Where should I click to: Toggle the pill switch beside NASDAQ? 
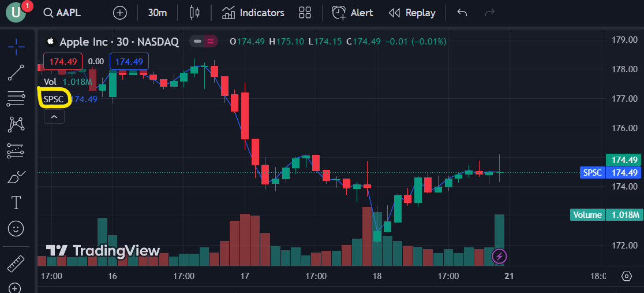point(204,41)
